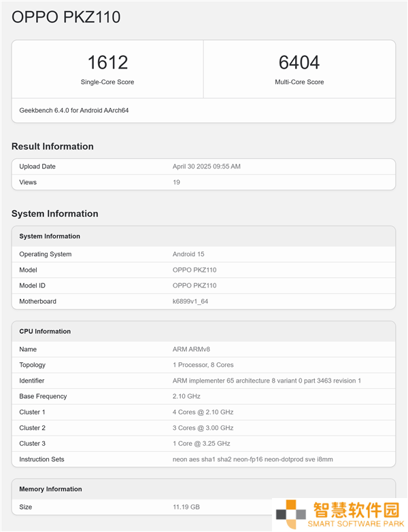Click the Result Information heading

pos(52,146)
